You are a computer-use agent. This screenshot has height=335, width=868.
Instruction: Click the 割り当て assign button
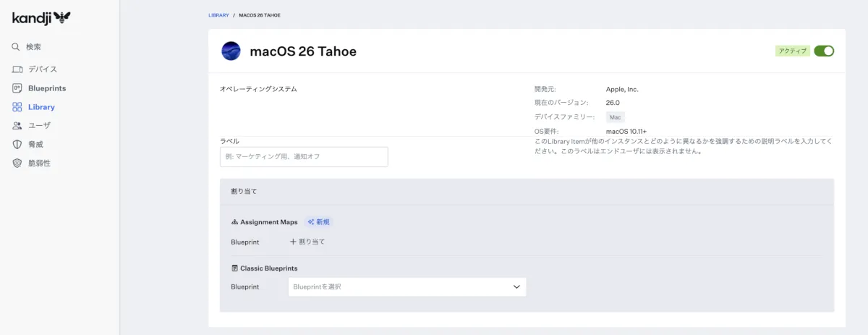307,242
